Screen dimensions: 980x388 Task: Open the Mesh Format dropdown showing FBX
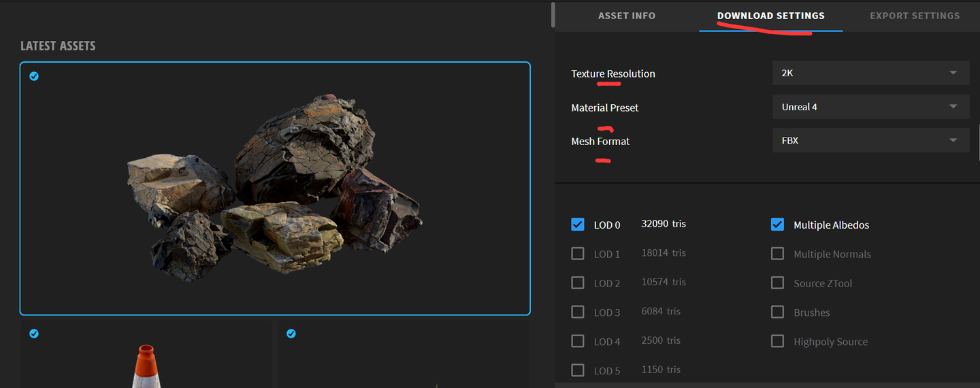click(870, 141)
